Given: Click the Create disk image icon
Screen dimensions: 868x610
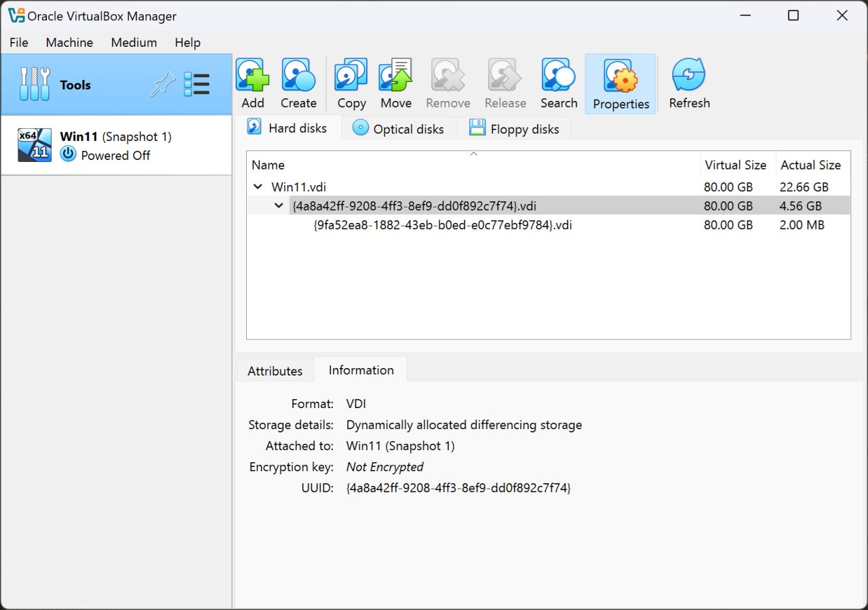Looking at the screenshot, I should pyautogui.click(x=298, y=75).
